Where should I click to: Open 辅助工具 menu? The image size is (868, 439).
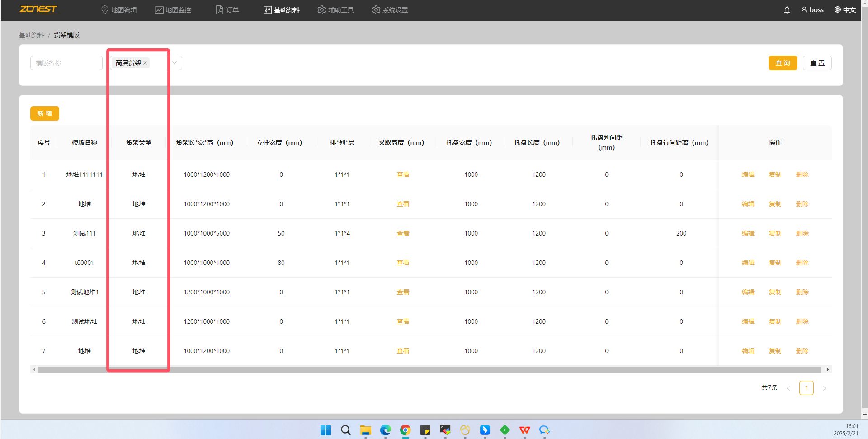336,10
